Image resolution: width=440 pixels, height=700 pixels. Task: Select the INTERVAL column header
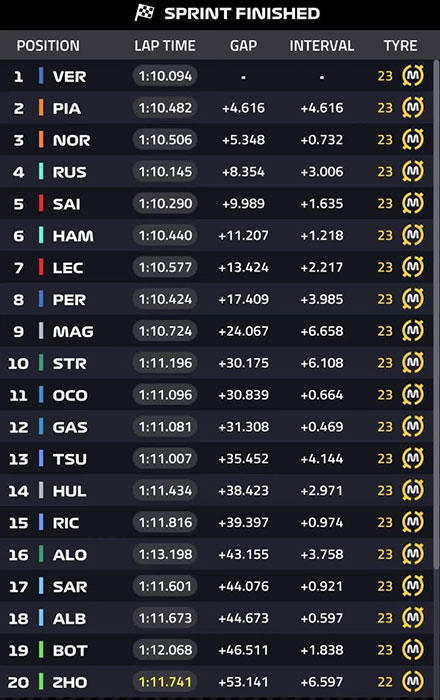pyautogui.click(x=322, y=46)
